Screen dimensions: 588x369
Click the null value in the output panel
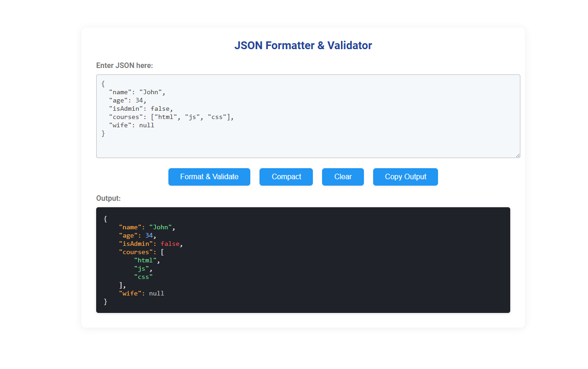tap(157, 293)
